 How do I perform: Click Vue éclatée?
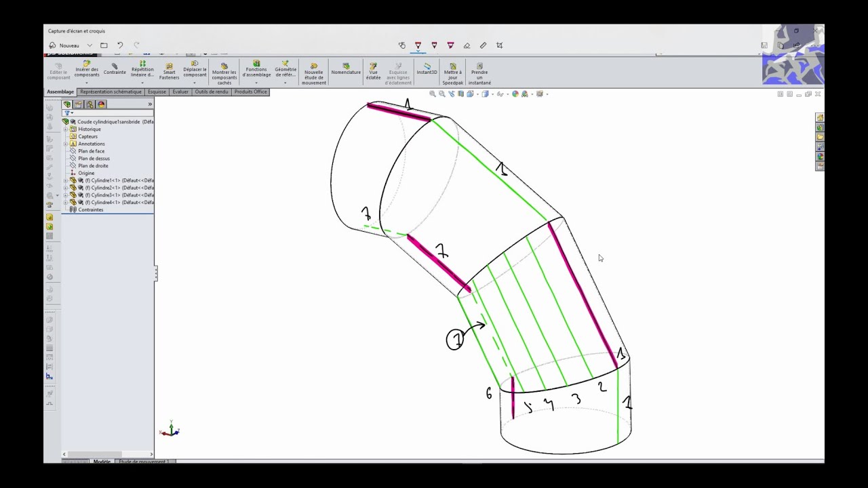tap(374, 70)
